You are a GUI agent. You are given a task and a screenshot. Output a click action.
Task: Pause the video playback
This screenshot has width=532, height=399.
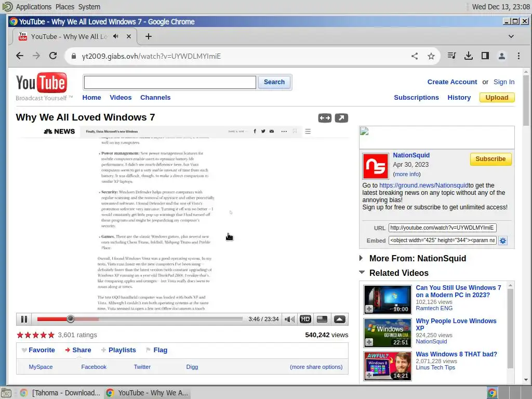24,320
